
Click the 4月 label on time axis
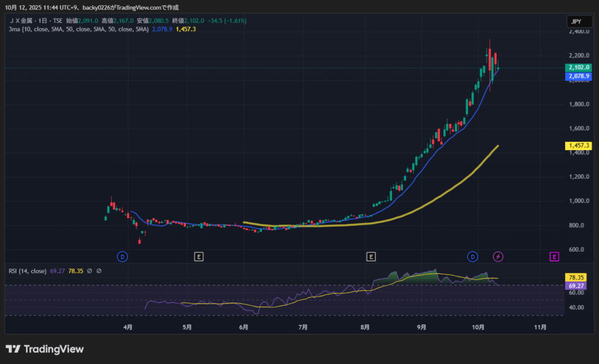pos(128,328)
